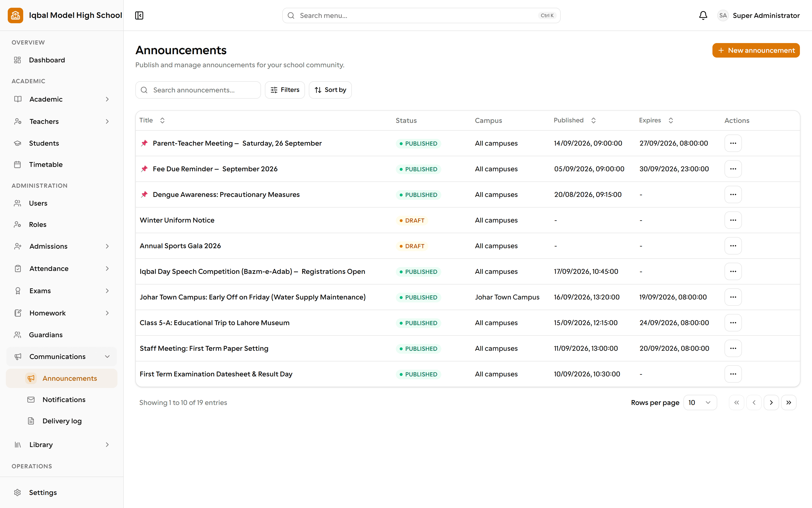812x508 pixels.
Task: Open actions for Staff Meeting row
Action: (733, 348)
